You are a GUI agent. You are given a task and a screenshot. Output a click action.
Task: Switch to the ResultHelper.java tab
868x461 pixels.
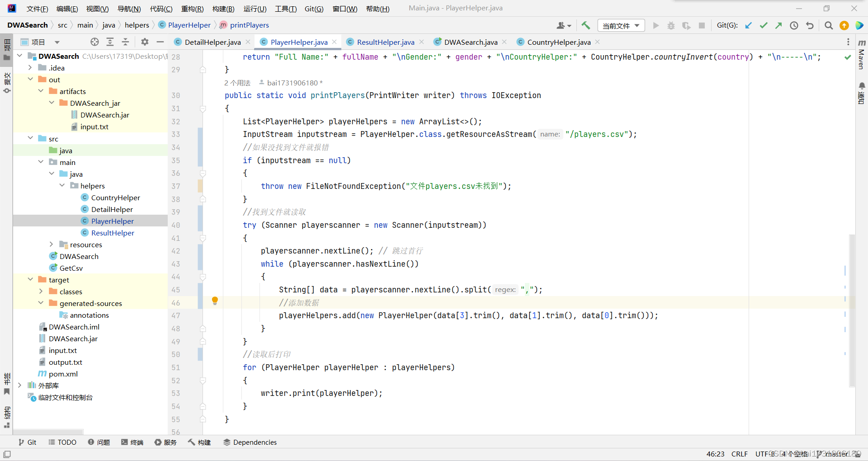coord(385,42)
